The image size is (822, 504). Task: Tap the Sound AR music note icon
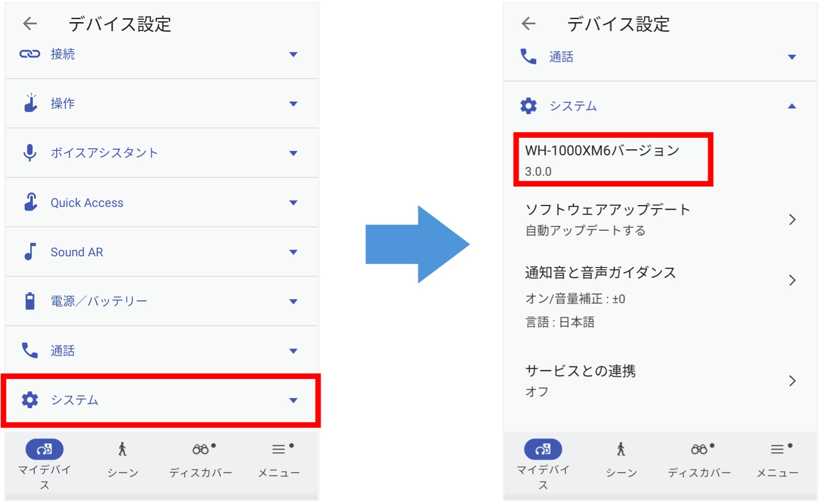[x=30, y=252]
